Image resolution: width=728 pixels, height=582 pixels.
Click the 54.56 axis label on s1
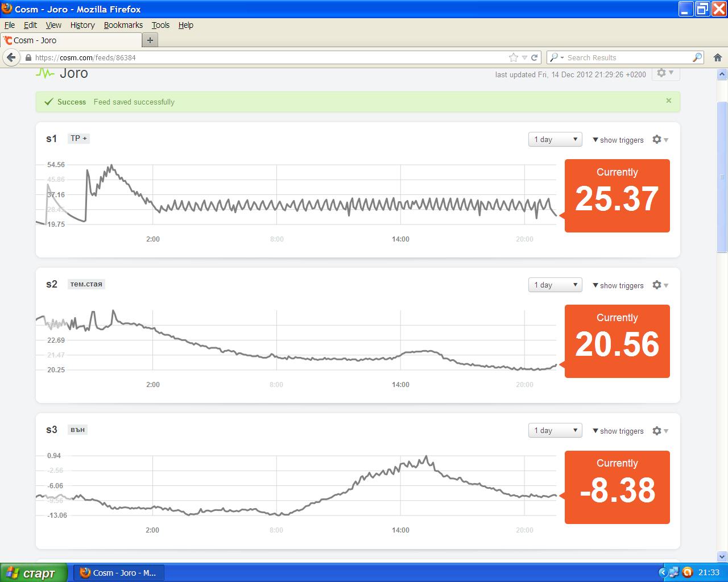(56, 165)
